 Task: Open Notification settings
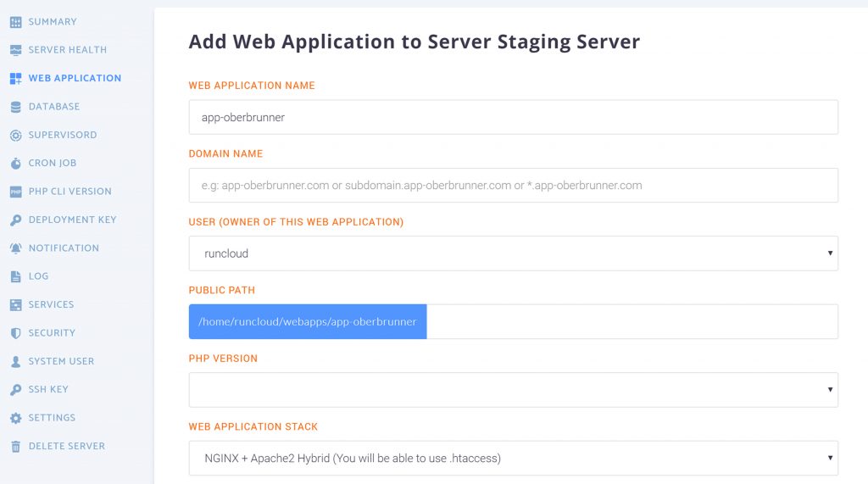(64, 248)
